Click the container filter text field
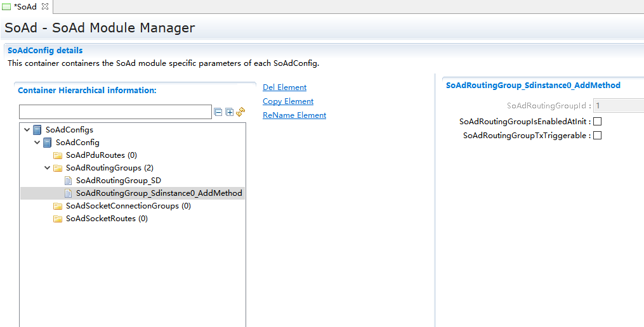Image resolution: width=644 pixels, height=327 pixels. [x=115, y=112]
